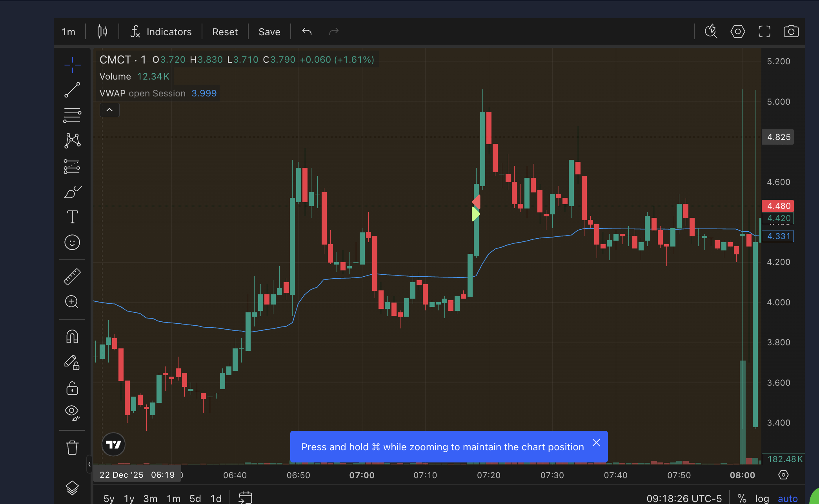The image size is (819, 504).
Task: Take a chart snapshot with camera icon
Action: 791,31
